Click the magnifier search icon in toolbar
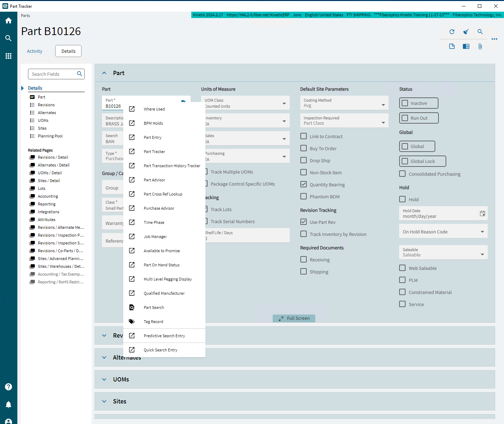Screen dimensions: 504x424 (480, 32)
